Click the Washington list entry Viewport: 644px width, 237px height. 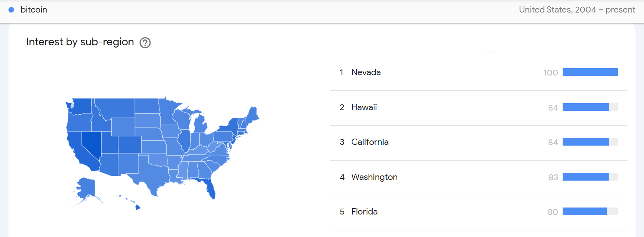[x=374, y=177]
